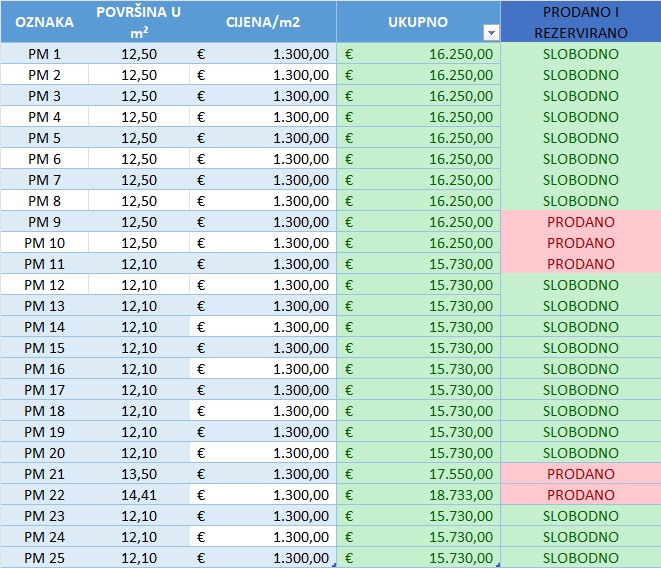Screen dimensions: 661x568
Task: Select the POVRŠINA U m² header cell
Action: tap(138, 21)
